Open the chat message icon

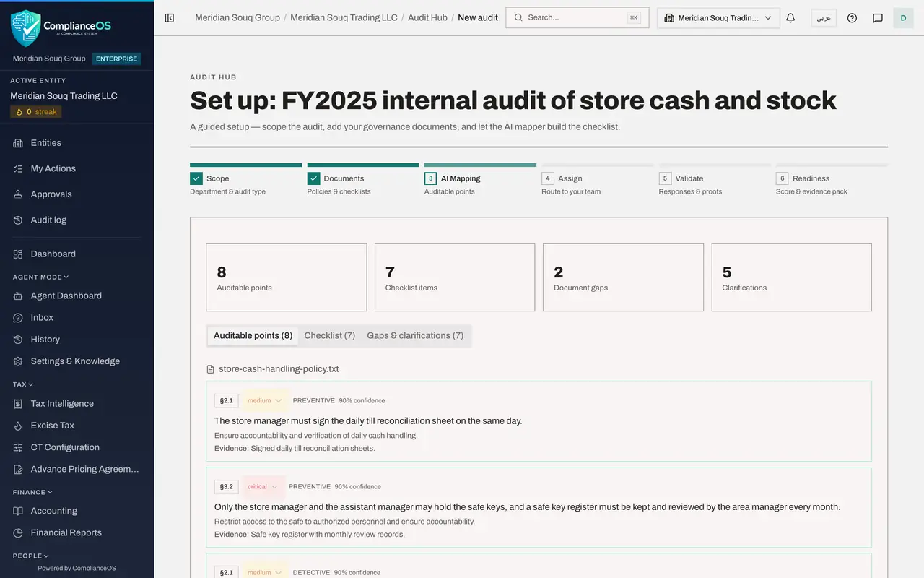(878, 18)
